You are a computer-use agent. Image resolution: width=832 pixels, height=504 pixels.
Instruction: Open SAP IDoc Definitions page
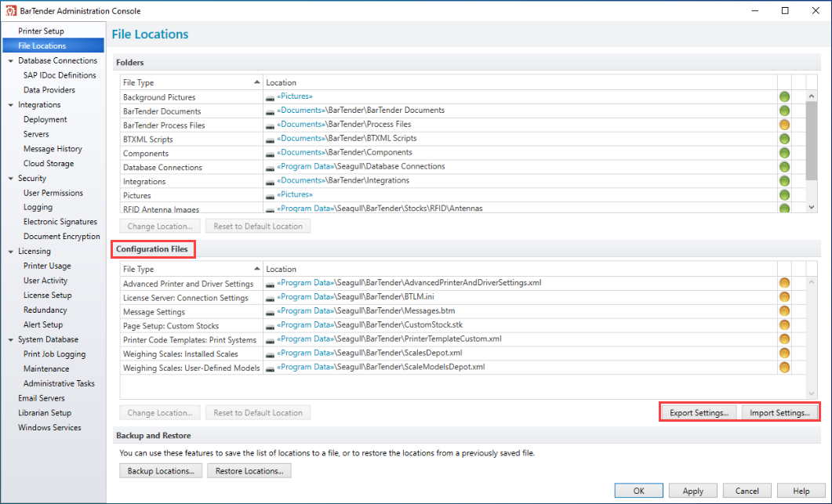click(x=60, y=75)
